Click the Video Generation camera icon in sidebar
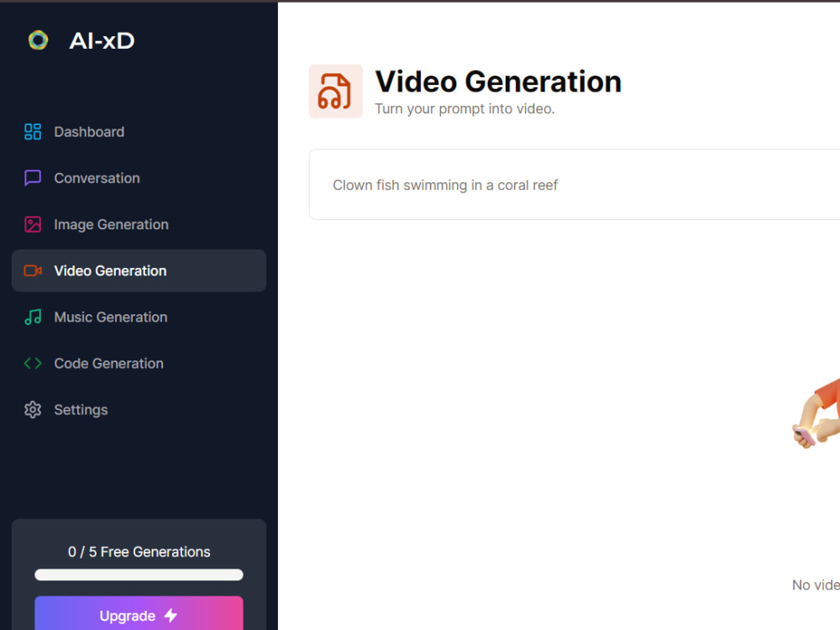Image resolution: width=840 pixels, height=630 pixels. (33, 270)
